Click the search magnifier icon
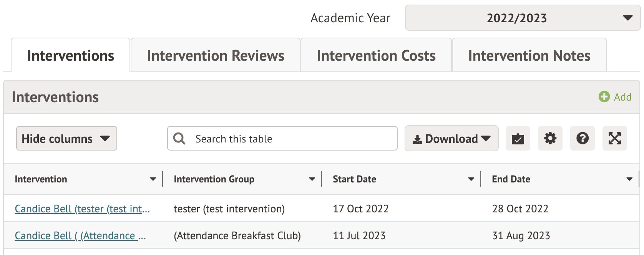Viewport: 644px width, 255px height. 179,138
